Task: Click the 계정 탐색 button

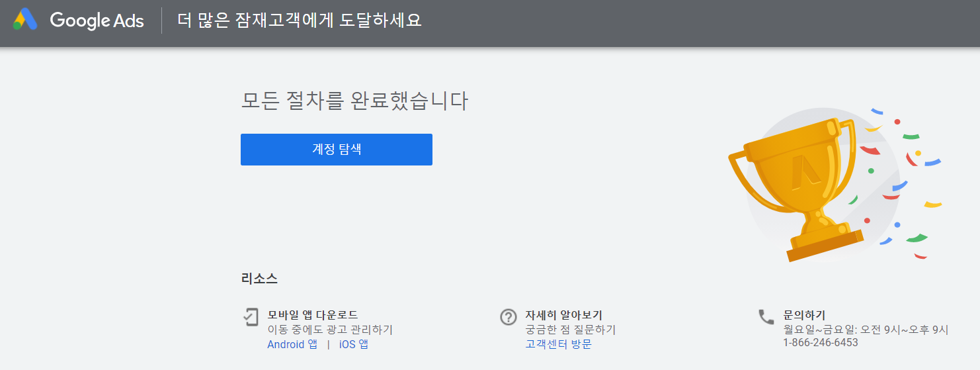Action: click(x=336, y=150)
